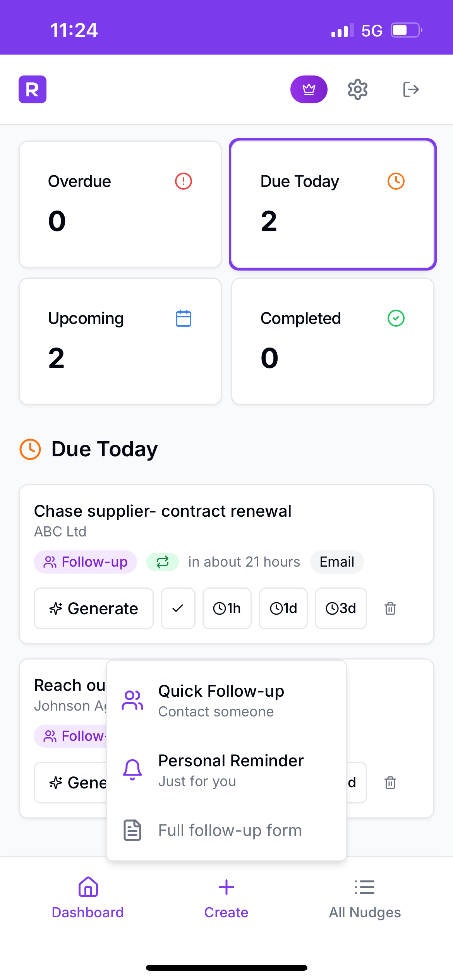Mark Chase supplier nudge complete with checkmark
The height and width of the screenshot is (980, 453).
(x=178, y=608)
